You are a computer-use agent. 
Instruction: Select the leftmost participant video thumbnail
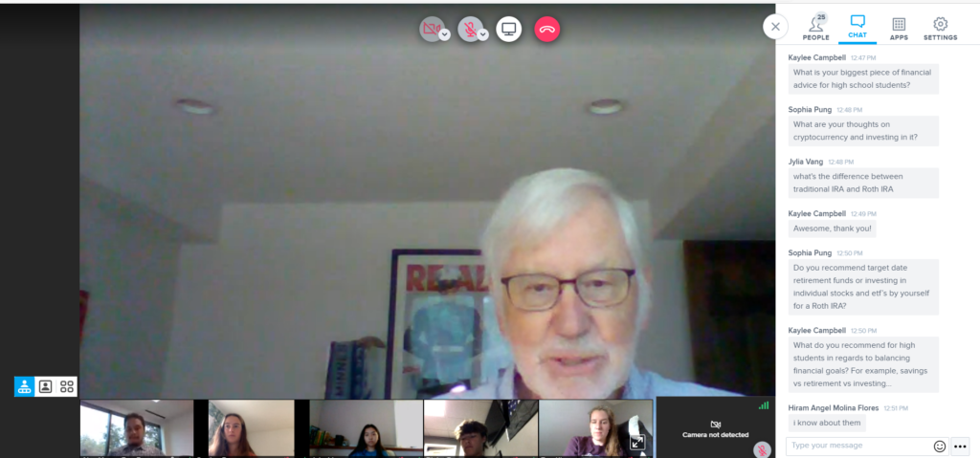pyautogui.click(x=137, y=427)
